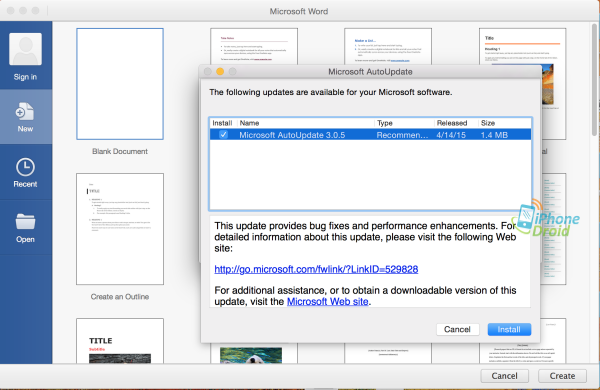This screenshot has height=390, width=600.
Task: Click the Create button in Word gallery
Action: 562,376
